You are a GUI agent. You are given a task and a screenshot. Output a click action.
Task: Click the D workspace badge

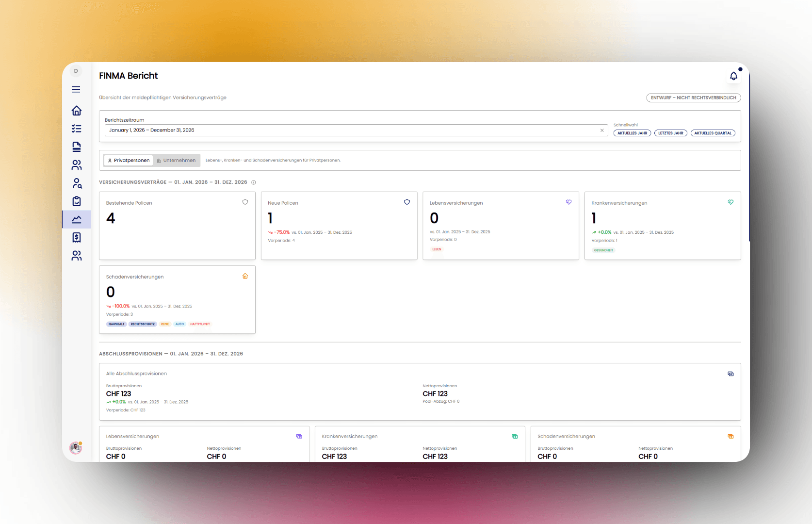pyautogui.click(x=76, y=71)
